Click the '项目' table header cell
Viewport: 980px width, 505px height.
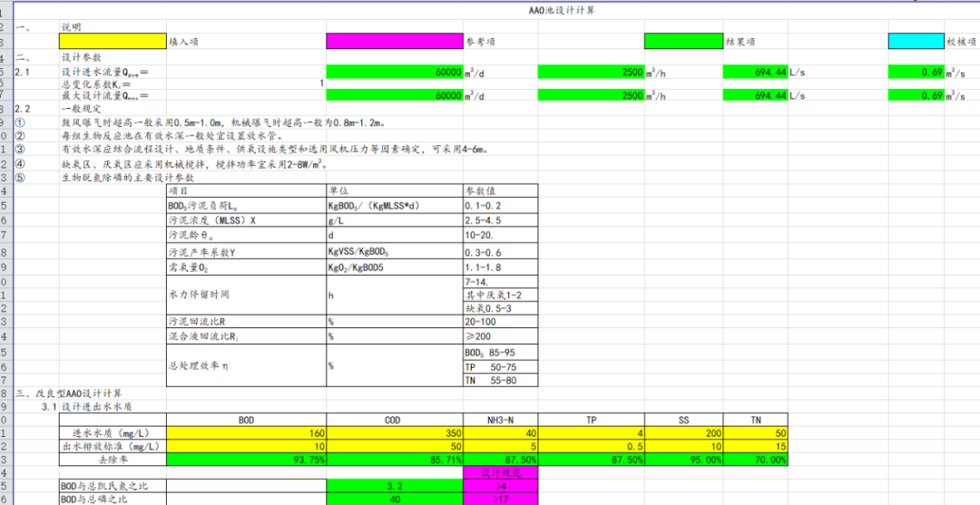[246, 190]
